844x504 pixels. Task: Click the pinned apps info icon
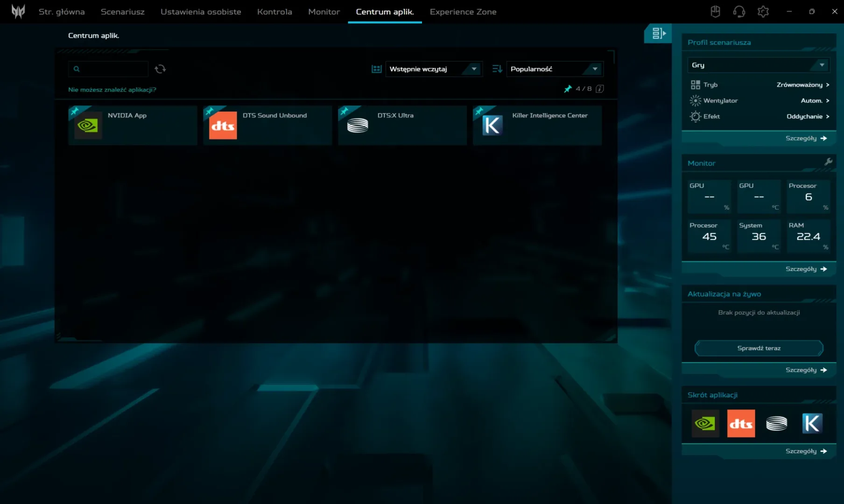[600, 89]
